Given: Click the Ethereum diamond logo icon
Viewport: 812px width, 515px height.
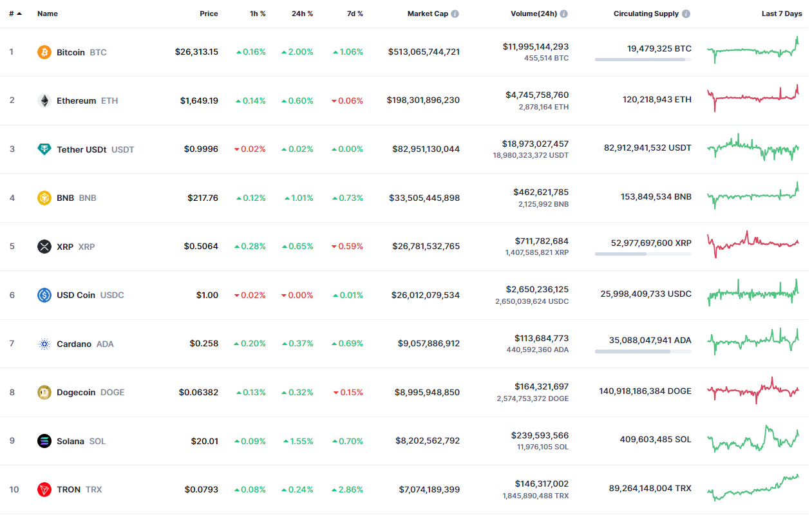Looking at the screenshot, I should 44,100.
